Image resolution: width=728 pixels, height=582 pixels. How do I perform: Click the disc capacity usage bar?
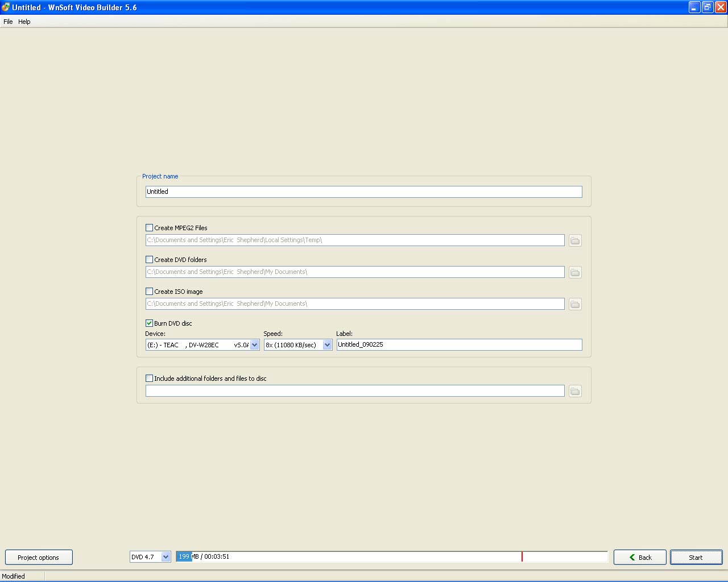(x=391, y=557)
